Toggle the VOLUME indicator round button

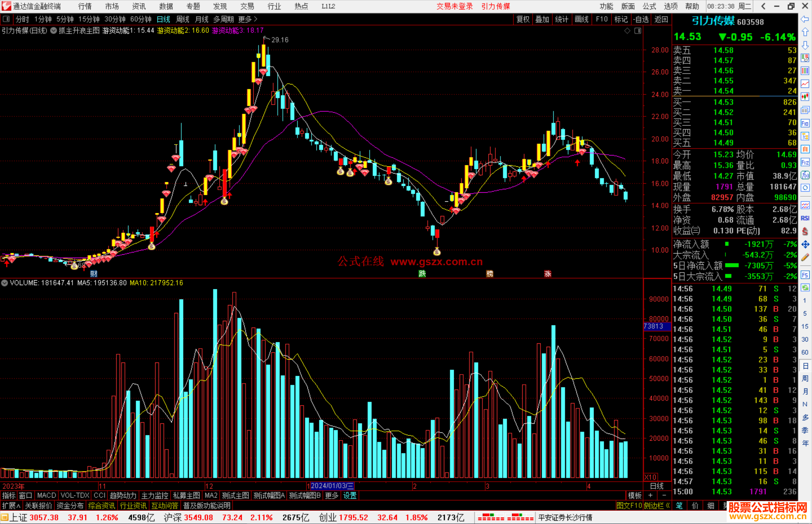5,283
